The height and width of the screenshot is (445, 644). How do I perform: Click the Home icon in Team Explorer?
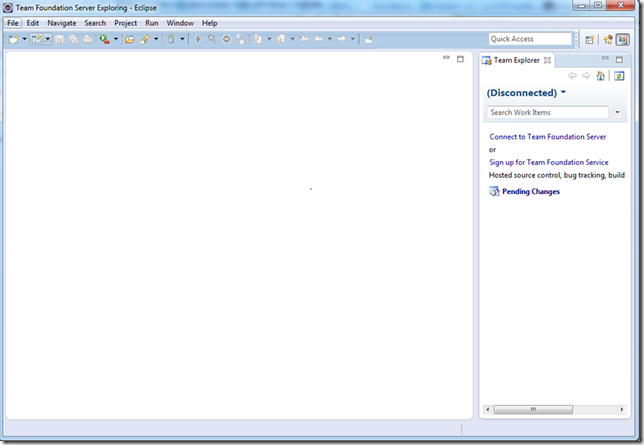click(x=601, y=76)
